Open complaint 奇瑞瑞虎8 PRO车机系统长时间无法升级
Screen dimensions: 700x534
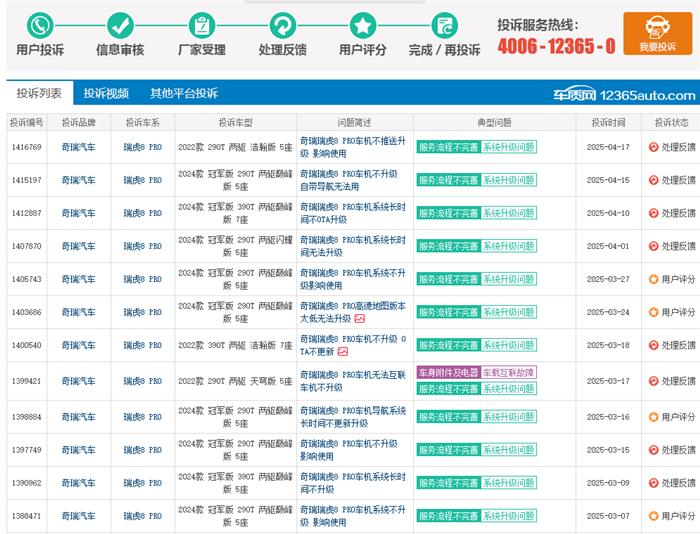(353, 246)
